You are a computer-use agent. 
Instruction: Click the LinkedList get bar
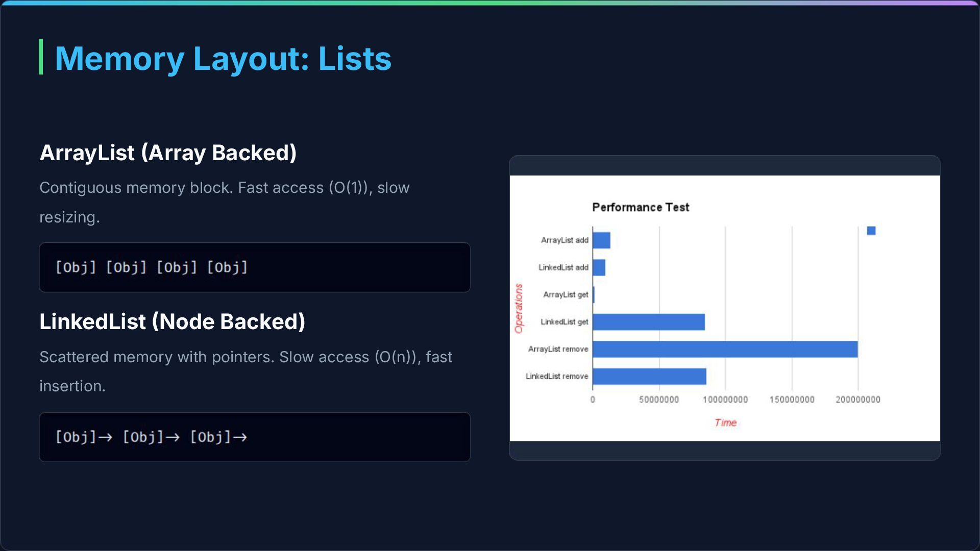pos(648,322)
